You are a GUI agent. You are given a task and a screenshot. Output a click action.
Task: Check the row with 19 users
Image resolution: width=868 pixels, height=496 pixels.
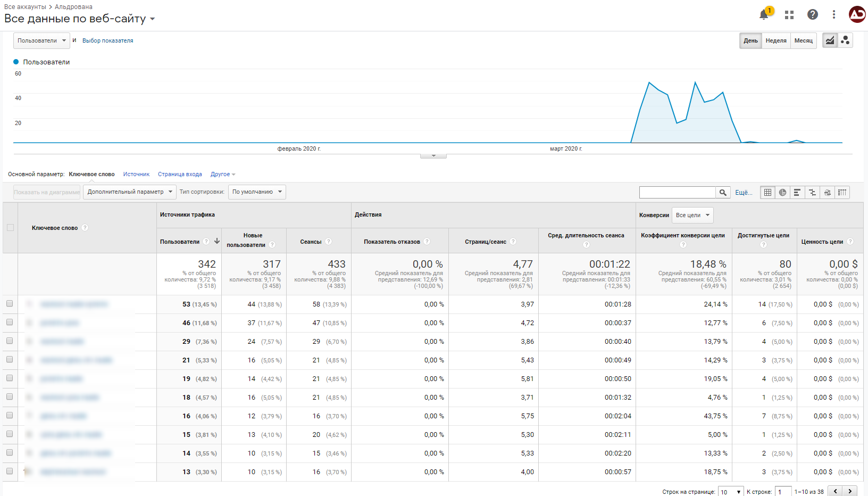10,378
